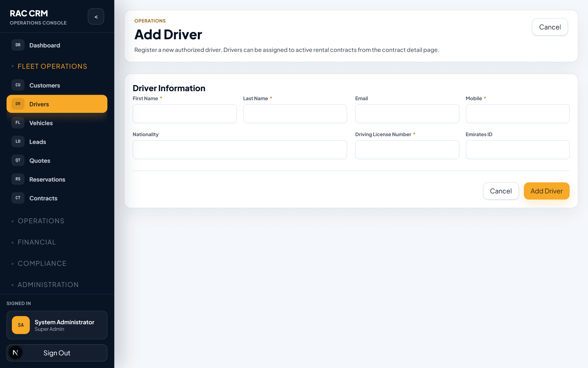Click the FL Vehicles badge icon
The height and width of the screenshot is (368, 588).
[18, 123]
